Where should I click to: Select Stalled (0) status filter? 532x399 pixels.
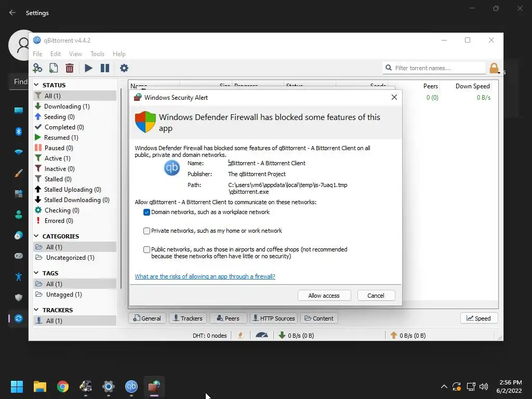pyautogui.click(x=58, y=179)
